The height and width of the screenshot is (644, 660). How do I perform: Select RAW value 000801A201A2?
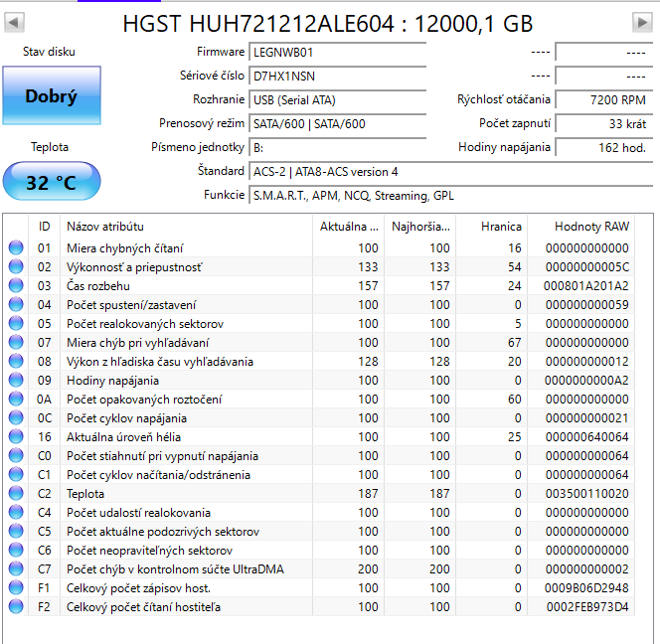(x=585, y=286)
